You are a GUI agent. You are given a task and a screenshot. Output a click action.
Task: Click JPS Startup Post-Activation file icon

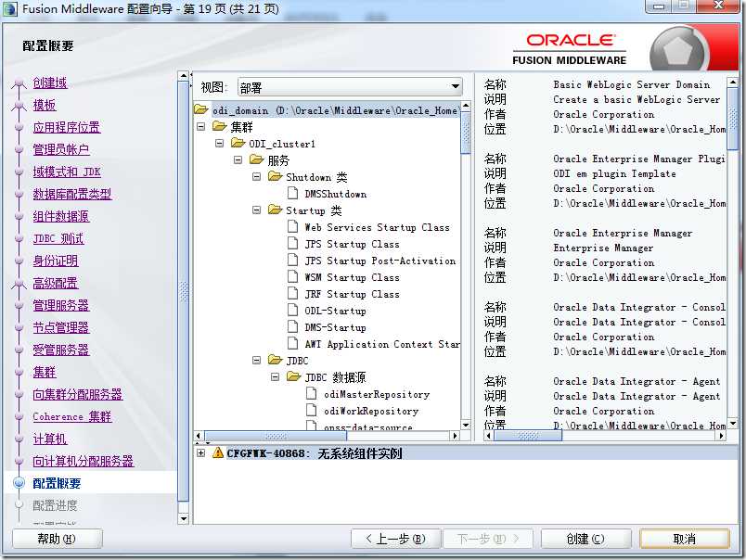[293, 260]
